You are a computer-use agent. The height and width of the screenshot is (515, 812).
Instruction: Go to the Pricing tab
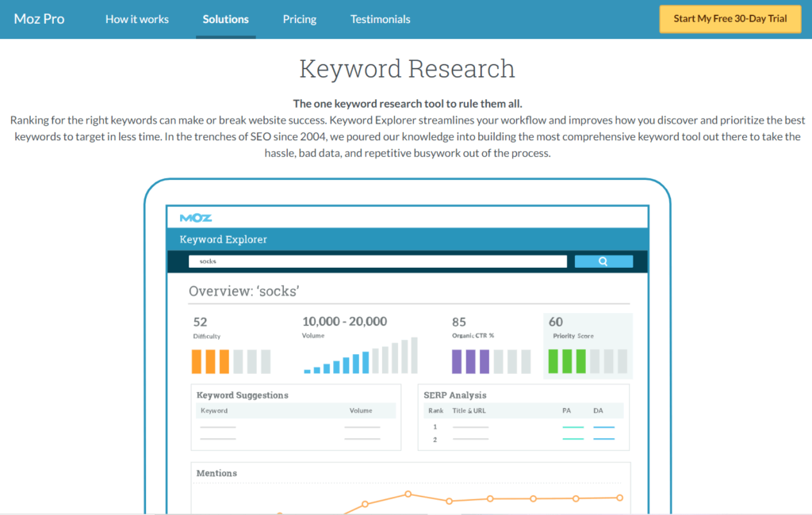pos(299,19)
